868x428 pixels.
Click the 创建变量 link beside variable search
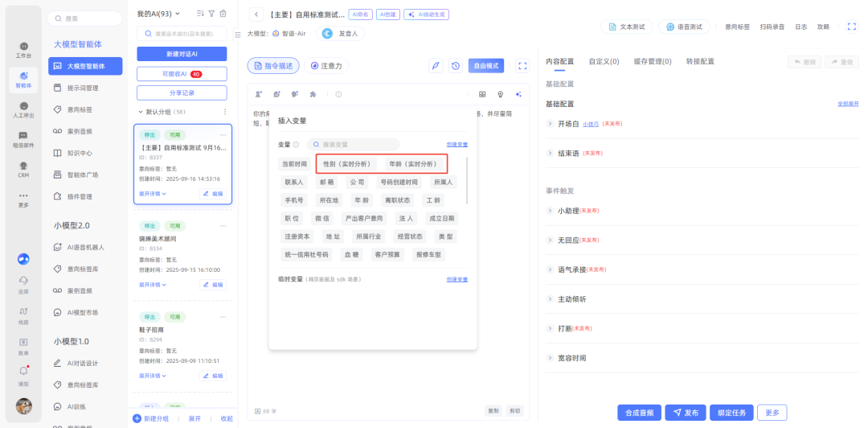point(457,145)
